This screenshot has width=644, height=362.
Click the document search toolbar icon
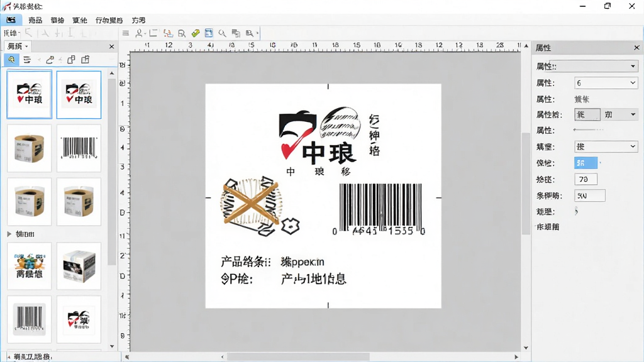coord(182,33)
